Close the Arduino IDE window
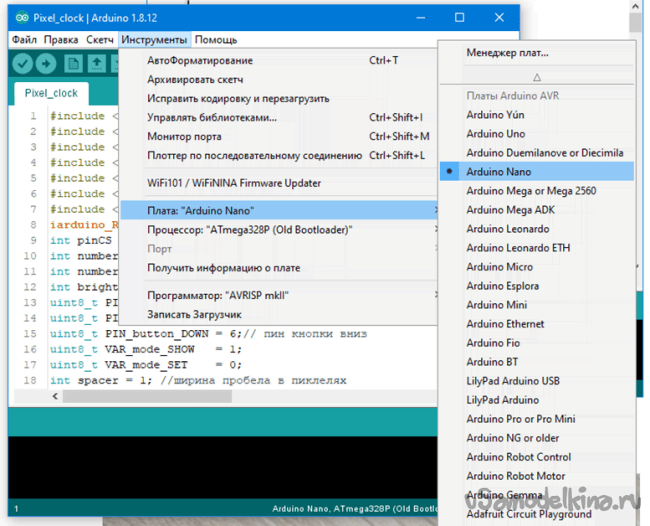 click(503, 17)
